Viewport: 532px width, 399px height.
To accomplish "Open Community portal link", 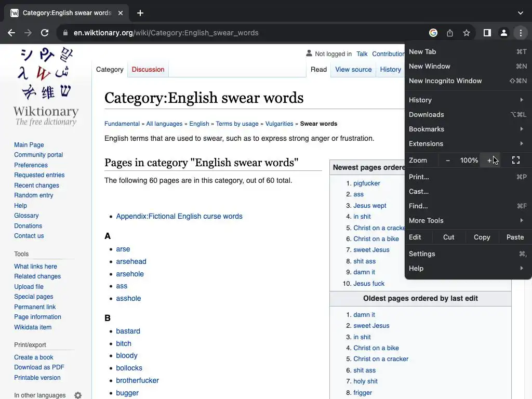I will pos(38,155).
